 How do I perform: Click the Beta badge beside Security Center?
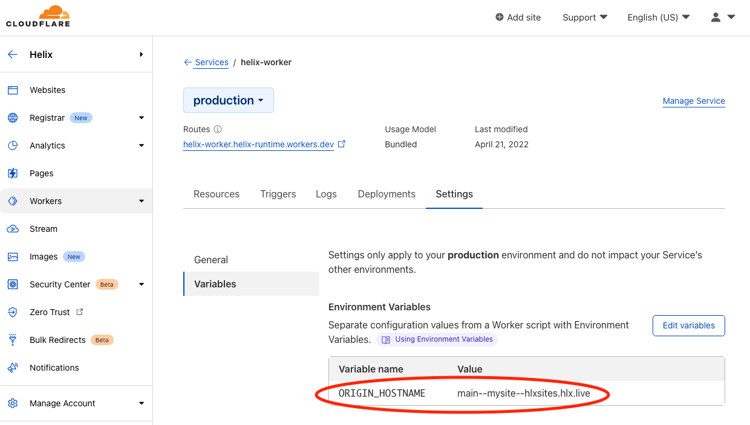[107, 284]
